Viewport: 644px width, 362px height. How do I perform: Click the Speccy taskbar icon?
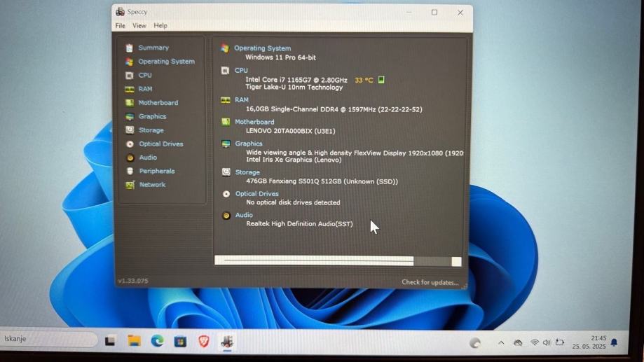(227, 342)
